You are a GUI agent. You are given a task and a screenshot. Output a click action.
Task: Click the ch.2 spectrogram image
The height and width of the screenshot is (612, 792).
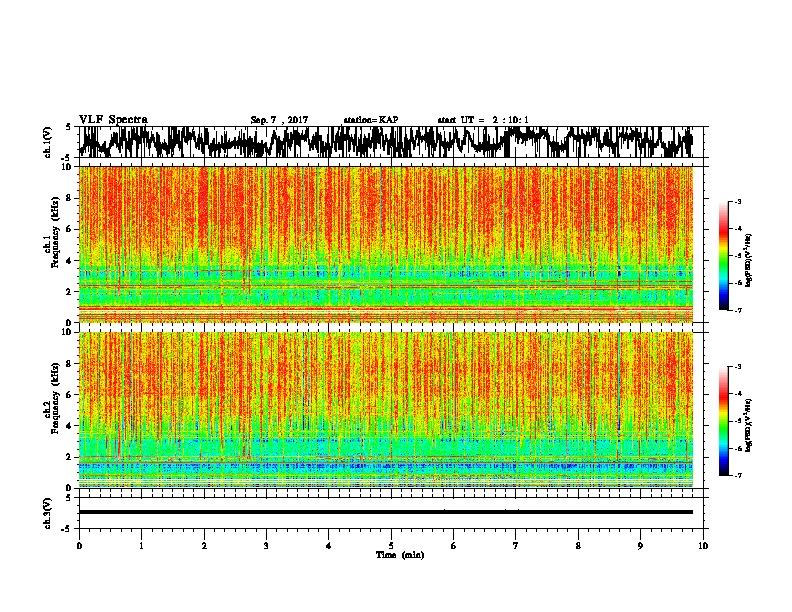386,410
